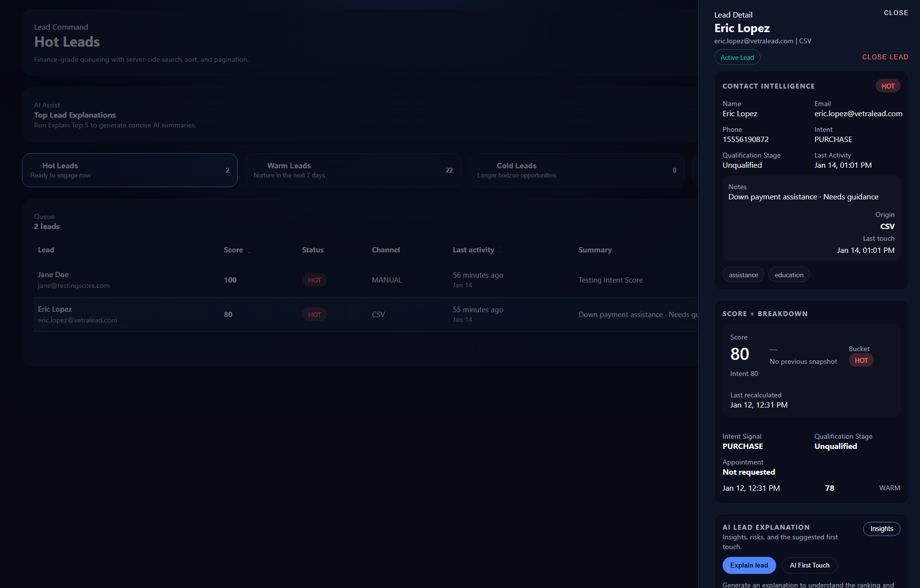Click Jane Doe's HOT status badge
Screen dimensions: 920x588
coord(314,280)
